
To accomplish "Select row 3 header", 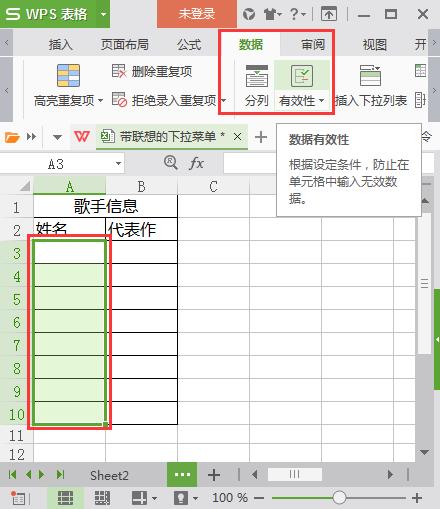I will point(16,253).
